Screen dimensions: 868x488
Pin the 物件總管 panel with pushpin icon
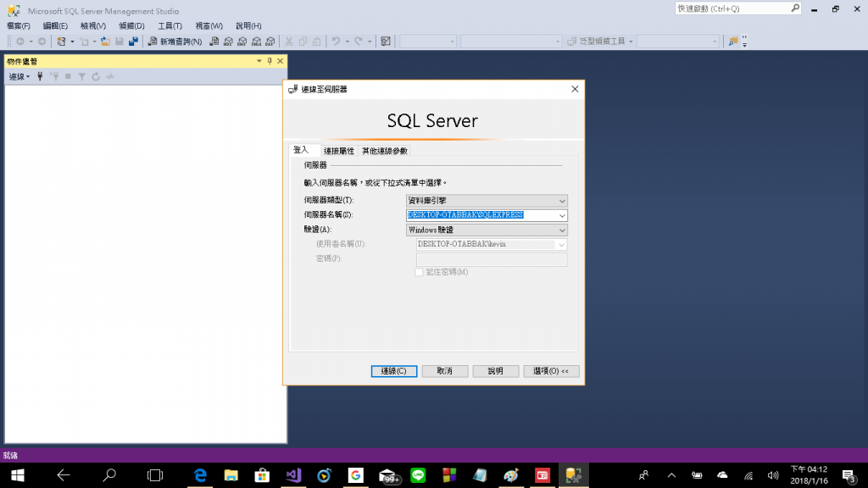point(270,61)
